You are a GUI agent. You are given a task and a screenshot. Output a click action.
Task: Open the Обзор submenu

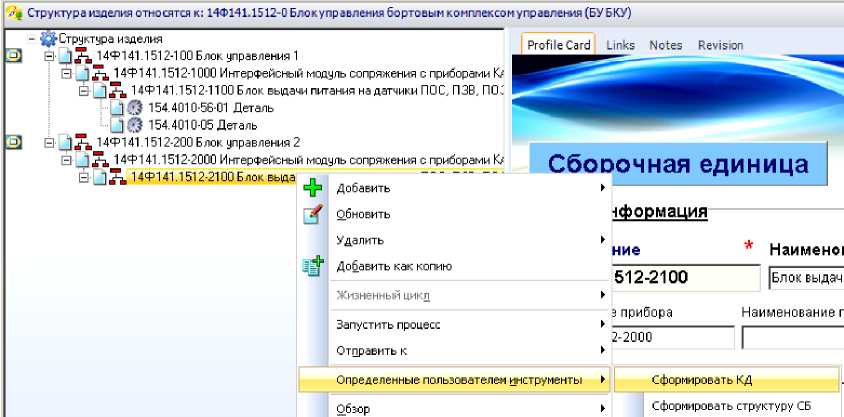pos(455,408)
